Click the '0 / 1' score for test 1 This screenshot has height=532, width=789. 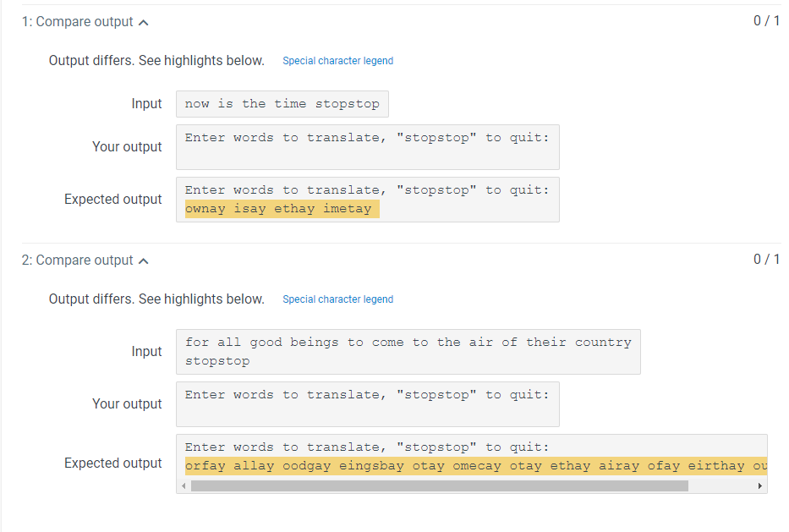pyautogui.click(x=768, y=21)
